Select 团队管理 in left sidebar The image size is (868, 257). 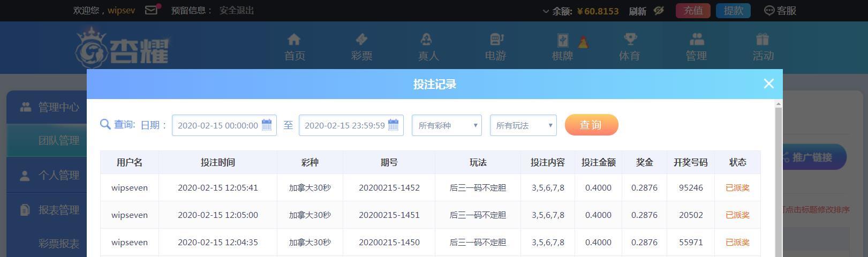(x=47, y=140)
